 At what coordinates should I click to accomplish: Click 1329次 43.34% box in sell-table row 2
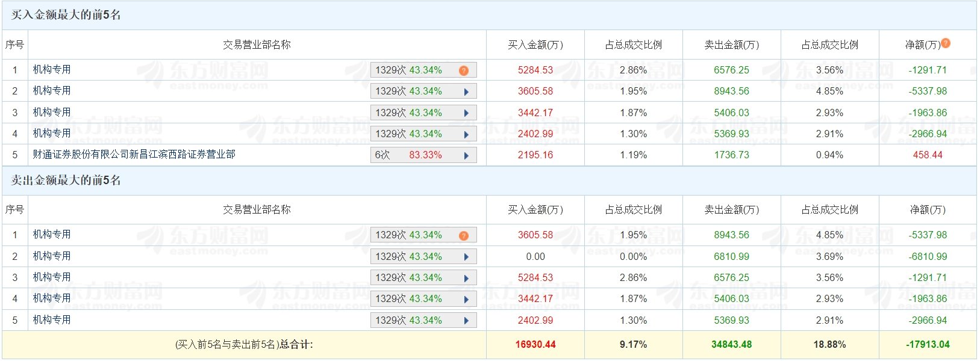point(423,257)
